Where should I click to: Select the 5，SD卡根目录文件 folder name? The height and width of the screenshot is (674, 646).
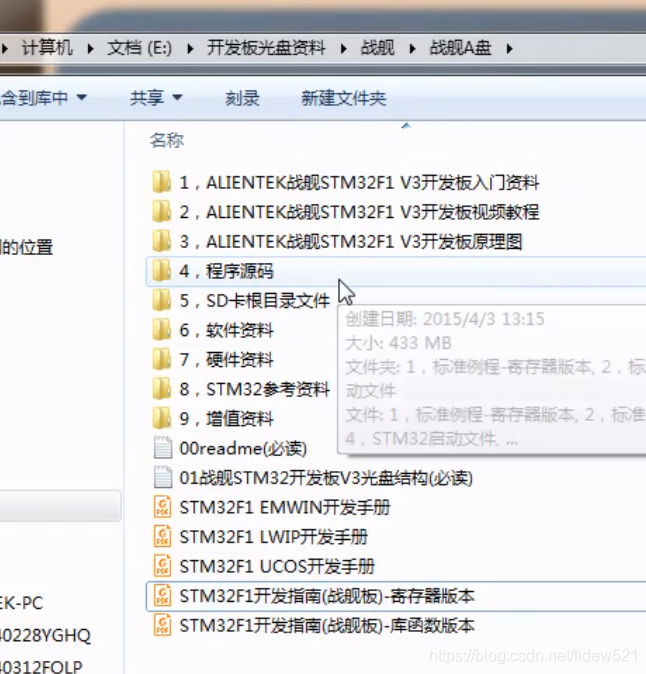pos(254,300)
